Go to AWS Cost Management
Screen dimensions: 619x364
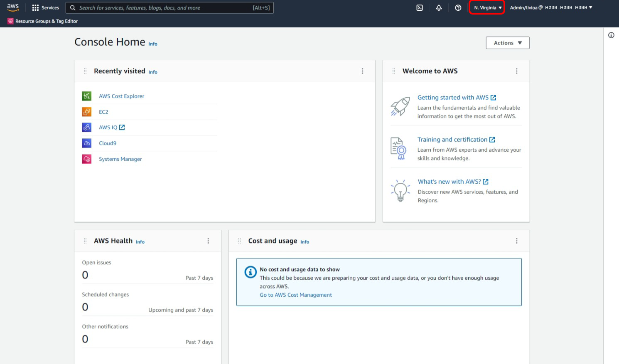click(296, 295)
